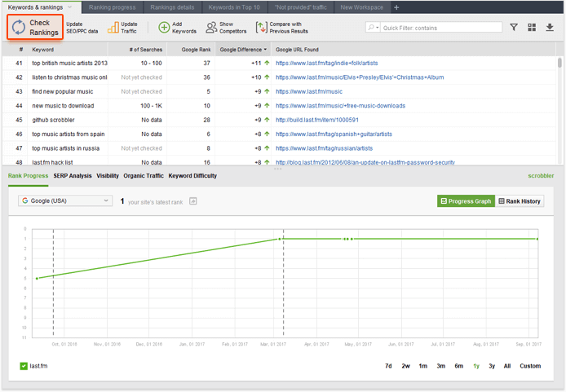This screenshot has height=392, width=566.
Task: Click the Google URL Found column header
Action: [x=297, y=50]
